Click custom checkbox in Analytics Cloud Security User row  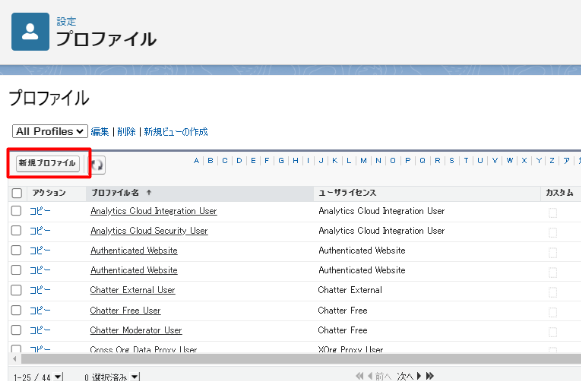click(x=552, y=233)
